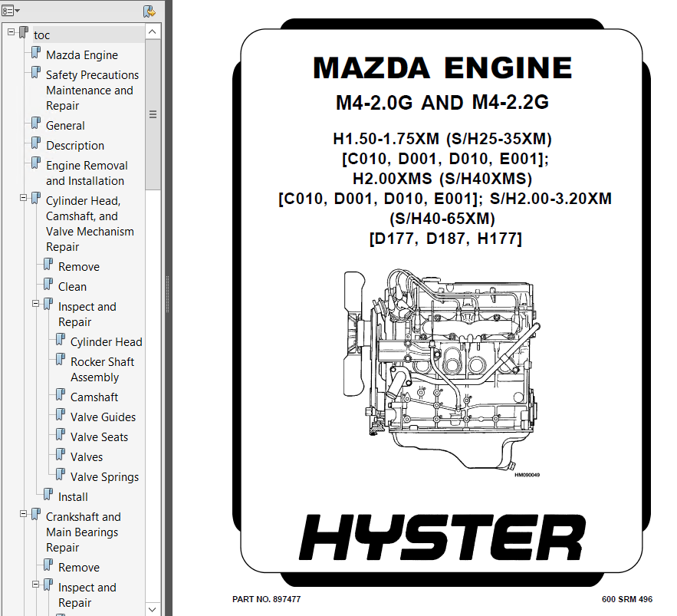
Task: Collapse the Crankshaft and Main Bearings Repair section
Action: (24, 514)
